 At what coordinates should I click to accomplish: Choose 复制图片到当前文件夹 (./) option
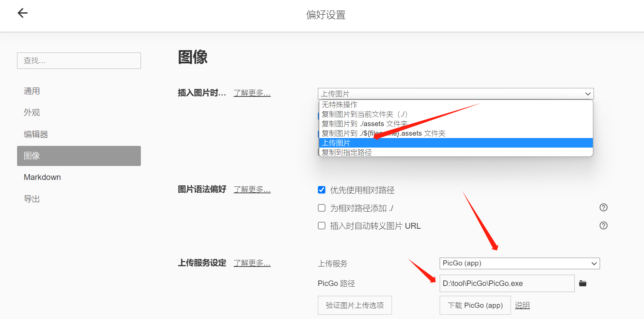(456, 114)
